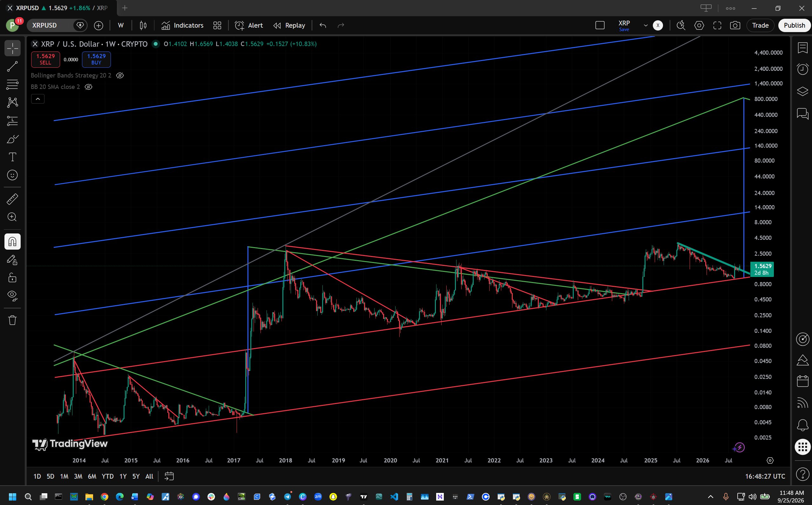
Task: Select the trend line drawing tool
Action: tap(12, 66)
